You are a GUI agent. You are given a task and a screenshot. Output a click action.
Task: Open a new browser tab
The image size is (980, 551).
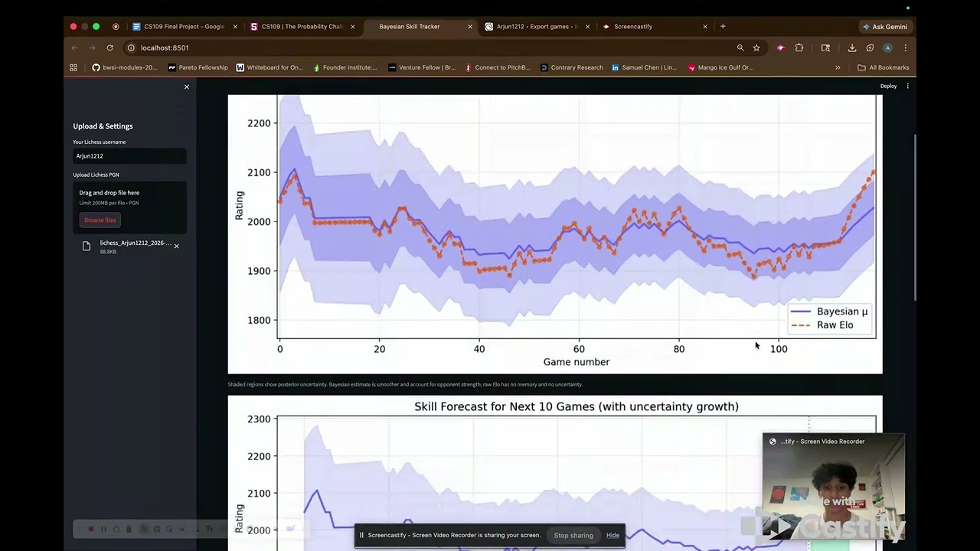point(723,26)
